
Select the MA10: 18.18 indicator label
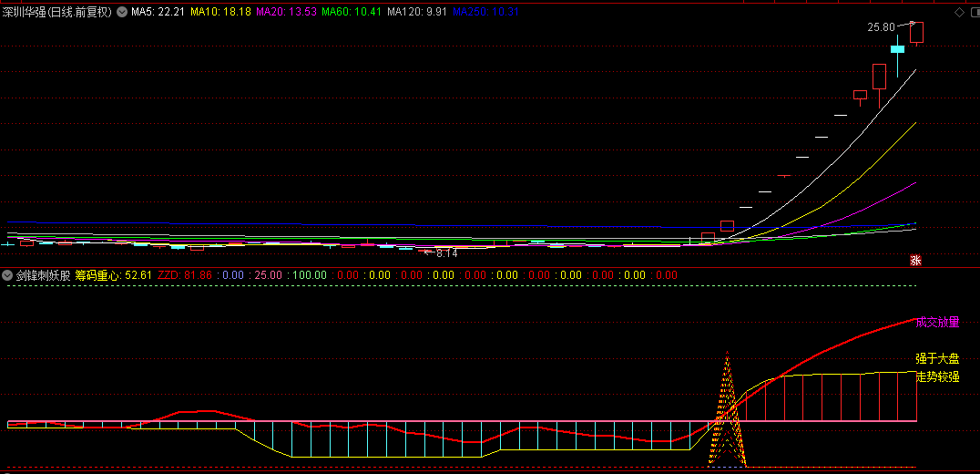[220, 12]
